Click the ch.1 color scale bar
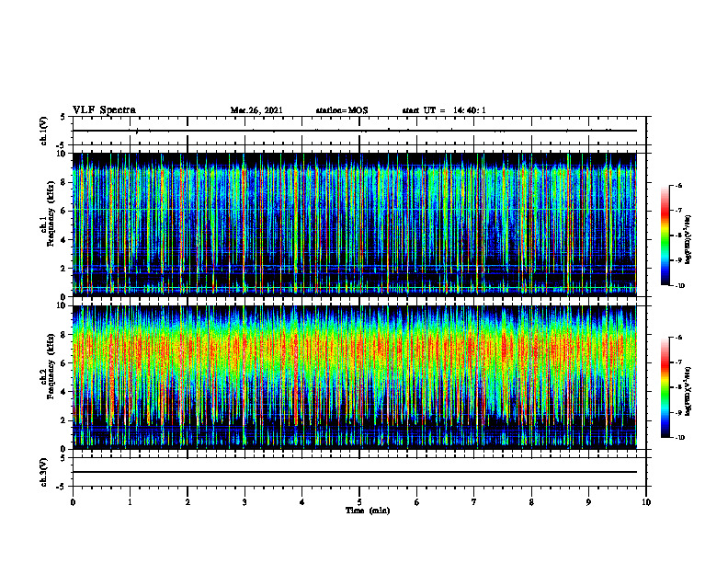 pos(665,236)
